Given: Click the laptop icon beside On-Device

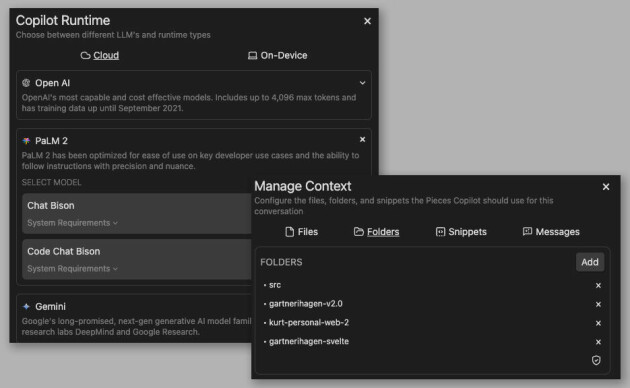Looking at the screenshot, I should tap(252, 55).
